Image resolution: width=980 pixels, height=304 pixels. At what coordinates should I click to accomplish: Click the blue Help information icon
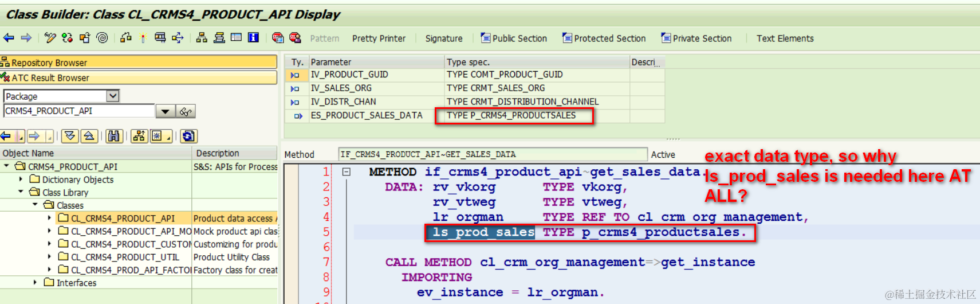pos(253,38)
